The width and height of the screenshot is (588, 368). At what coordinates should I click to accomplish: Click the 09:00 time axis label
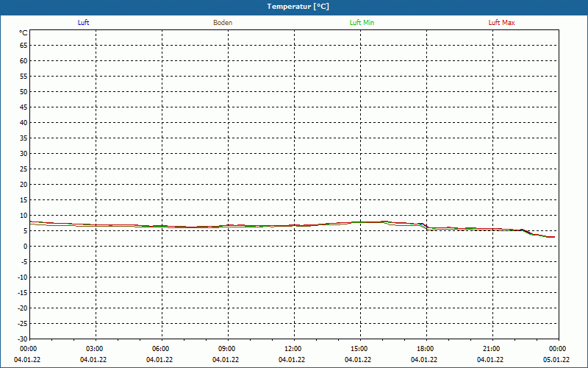[x=227, y=349]
